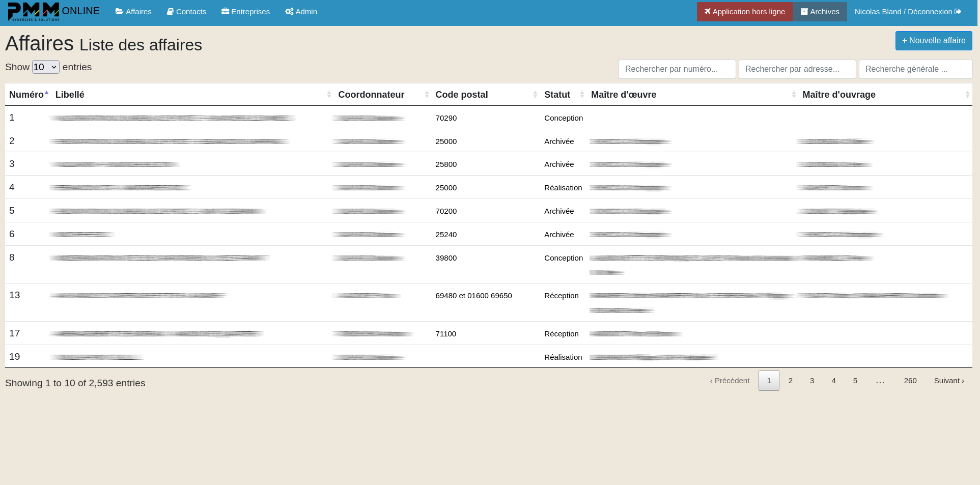
Task: Toggle sort order on Coordonnateur column
Action: [426, 94]
